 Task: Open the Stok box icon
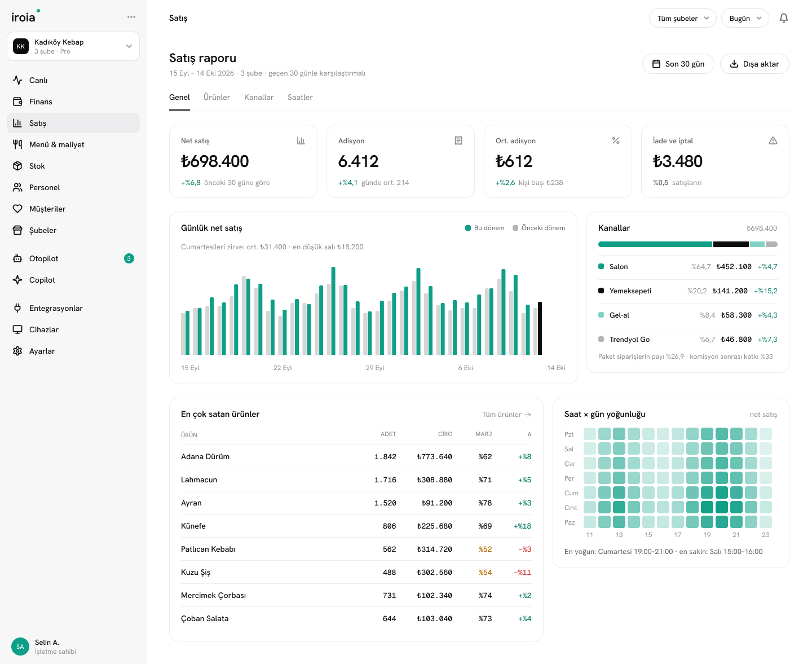(x=17, y=166)
